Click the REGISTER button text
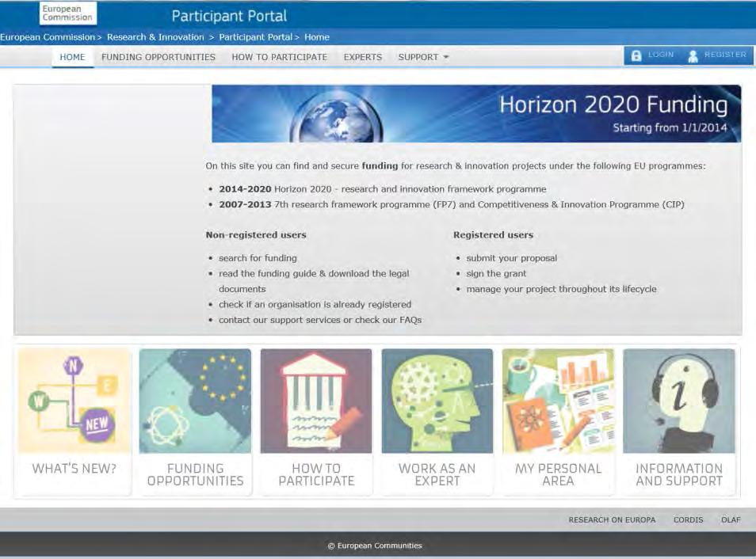Viewport: 756px width, 559px height. (725, 55)
